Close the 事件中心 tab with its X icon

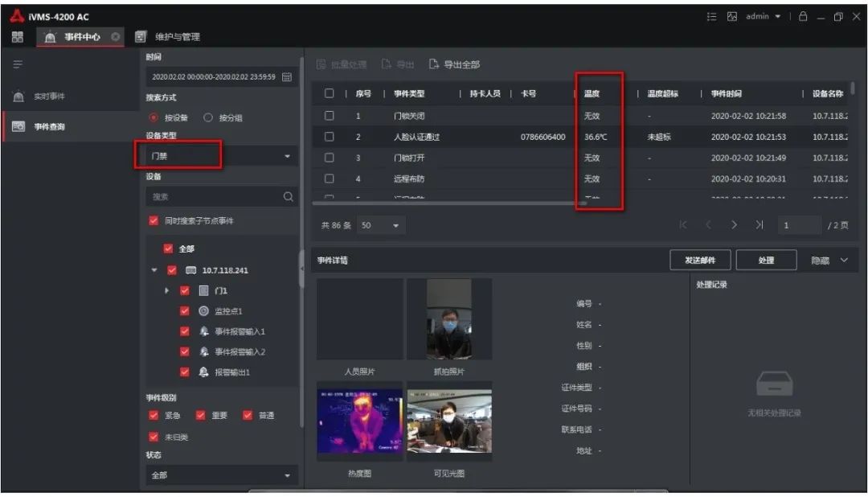115,37
